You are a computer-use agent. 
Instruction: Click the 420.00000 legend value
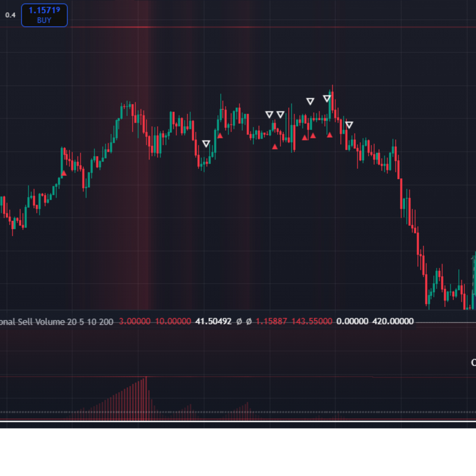click(393, 321)
